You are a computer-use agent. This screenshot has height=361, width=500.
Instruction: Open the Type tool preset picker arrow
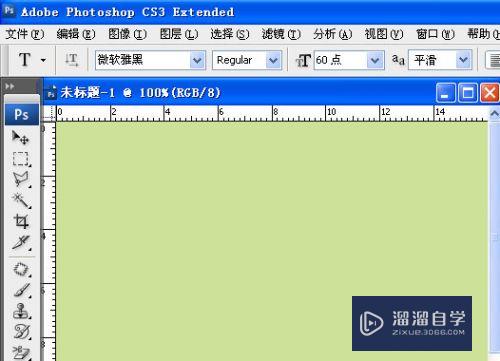coord(43,60)
